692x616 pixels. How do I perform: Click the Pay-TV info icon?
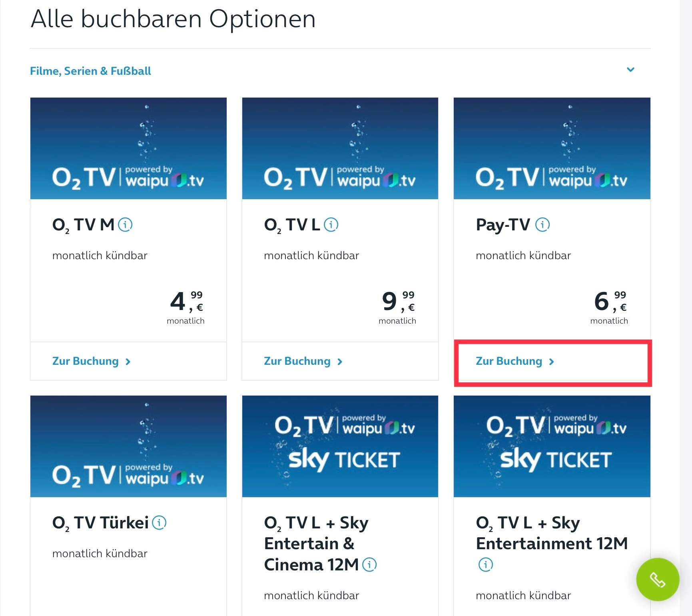(542, 225)
